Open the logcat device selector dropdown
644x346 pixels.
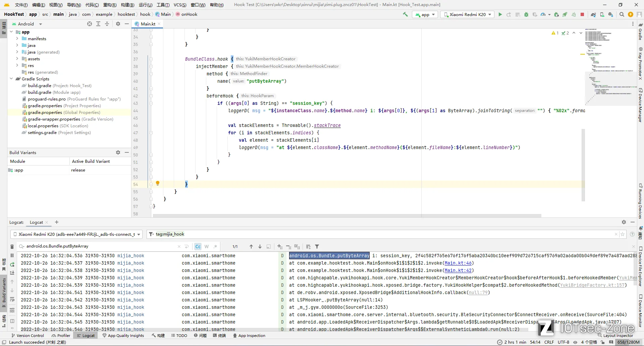pyautogui.click(x=77, y=234)
